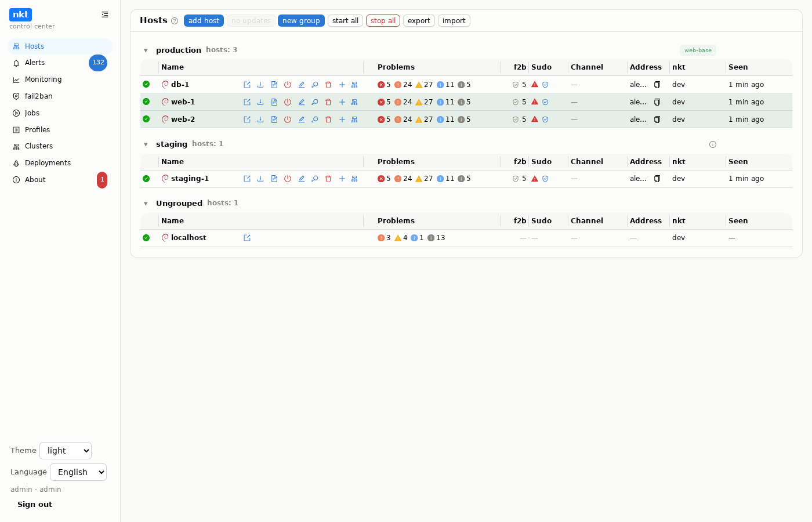Click the red sudo warning triangle for web-1

click(x=535, y=101)
